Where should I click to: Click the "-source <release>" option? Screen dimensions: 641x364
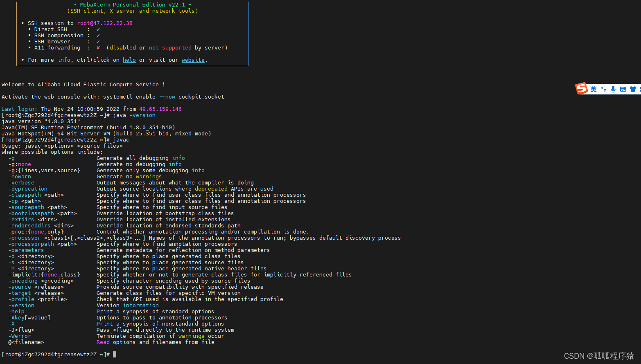coord(36,287)
